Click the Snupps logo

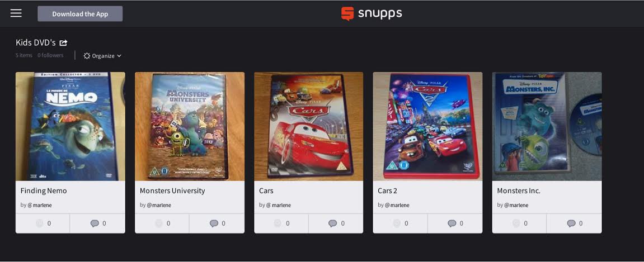[x=372, y=13]
